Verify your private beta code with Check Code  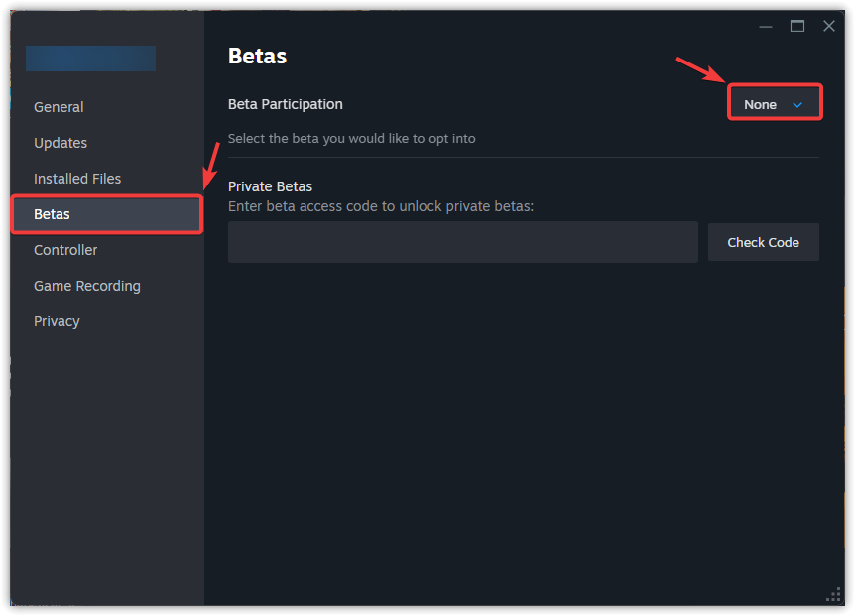pos(763,242)
